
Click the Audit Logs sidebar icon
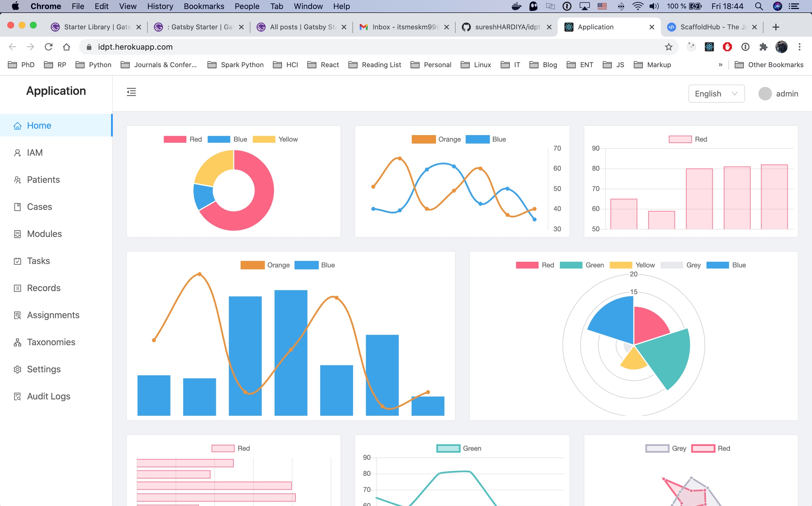point(17,396)
